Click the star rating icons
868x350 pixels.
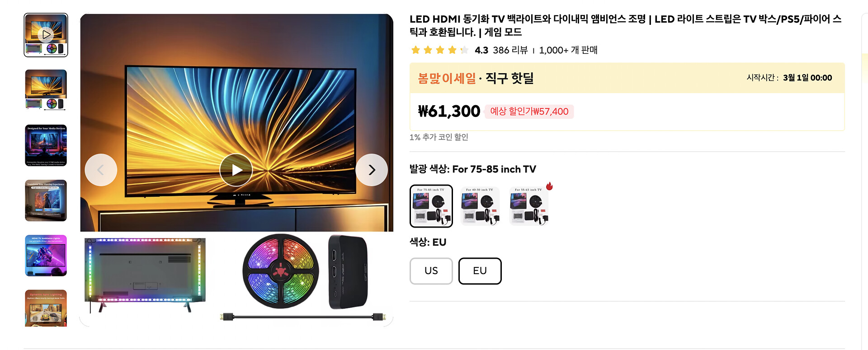(x=439, y=50)
